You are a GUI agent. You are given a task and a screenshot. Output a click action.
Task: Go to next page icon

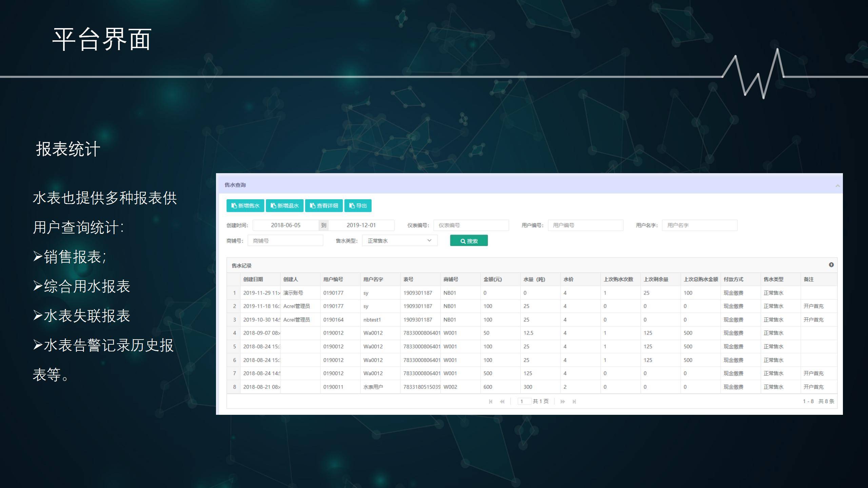[x=563, y=402]
